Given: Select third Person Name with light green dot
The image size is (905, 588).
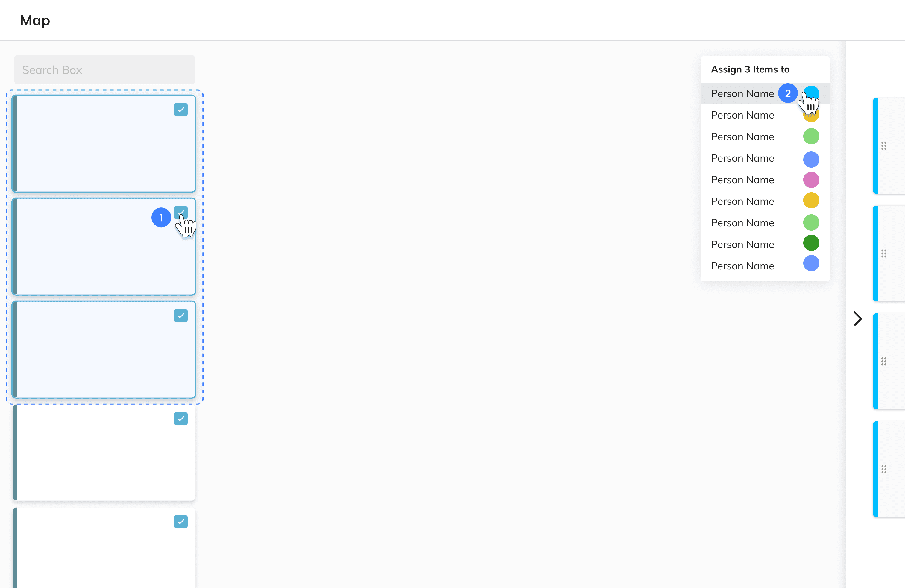Looking at the screenshot, I should tap(742, 137).
